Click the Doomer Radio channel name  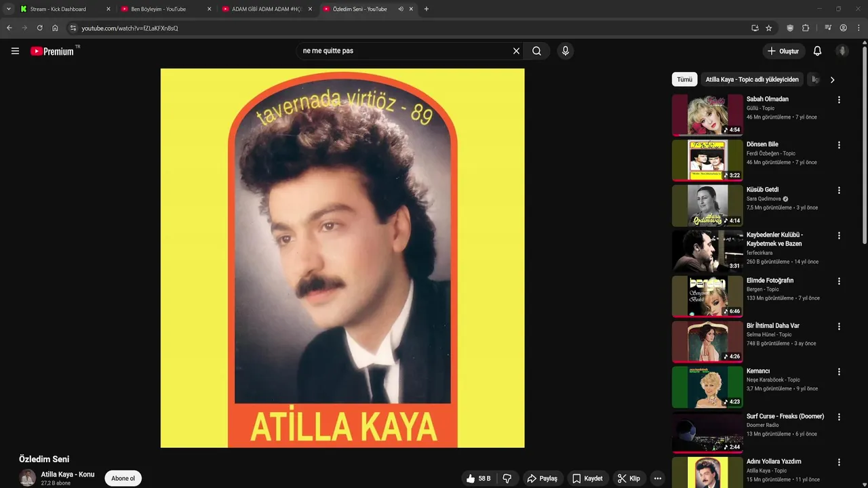click(763, 425)
